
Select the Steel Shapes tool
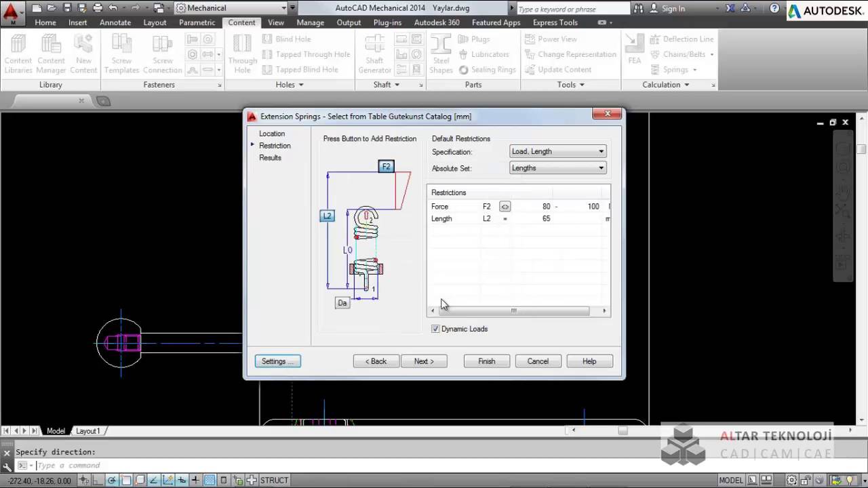[x=441, y=54]
